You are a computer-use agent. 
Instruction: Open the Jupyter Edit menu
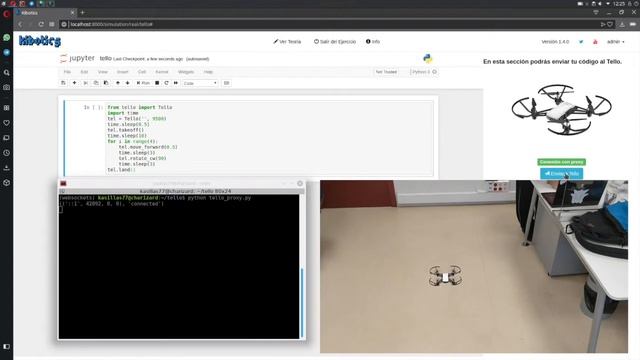tap(84, 72)
